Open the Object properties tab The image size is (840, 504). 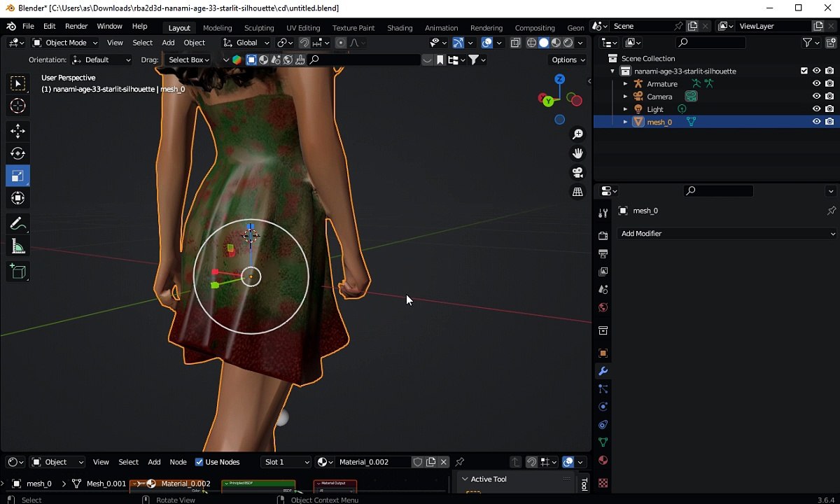click(x=603, y=353)
